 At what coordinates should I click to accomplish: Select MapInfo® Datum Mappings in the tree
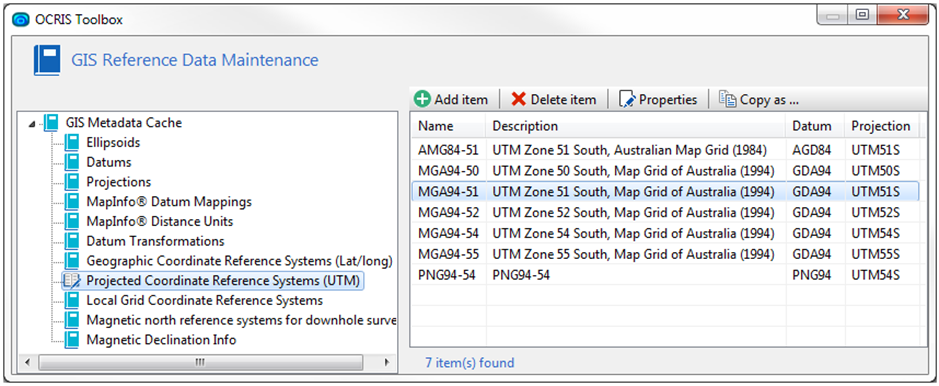(169, 202)
